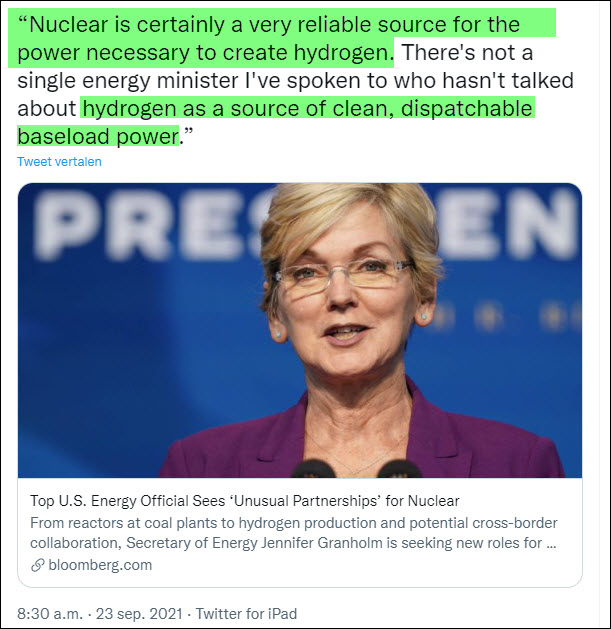Open the 'Twitter for iPad' source link
The height and width of the screenshot is (629, 611).
click(x=246, y=613)
